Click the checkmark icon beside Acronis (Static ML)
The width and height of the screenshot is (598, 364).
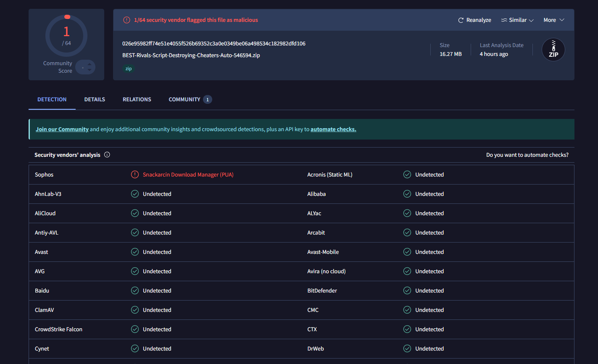tap(407, 174)
